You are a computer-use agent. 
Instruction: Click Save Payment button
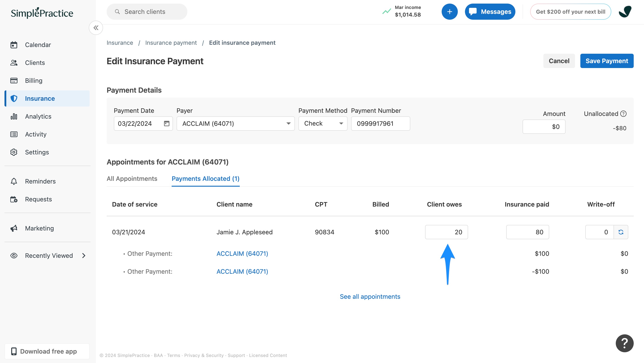[x=607, y=61]
